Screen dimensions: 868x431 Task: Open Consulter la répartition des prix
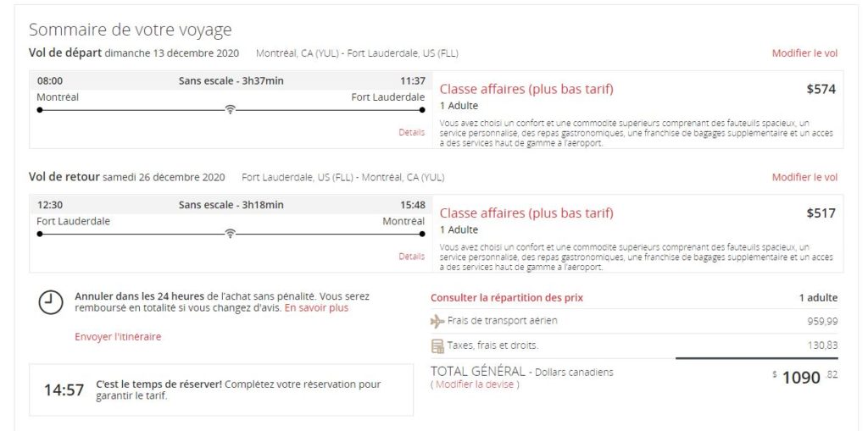tap(507, 298)
